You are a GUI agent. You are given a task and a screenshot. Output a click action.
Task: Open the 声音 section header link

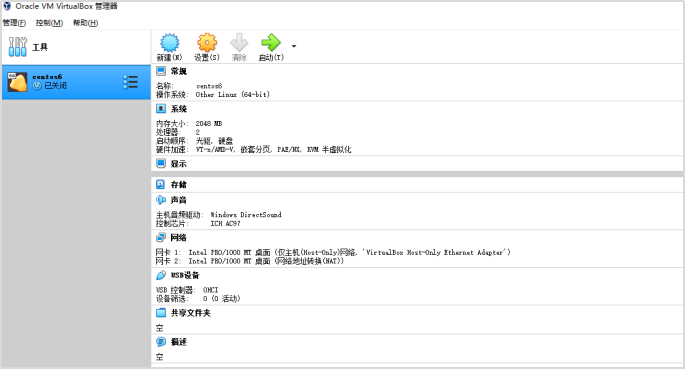pos(179,200)
